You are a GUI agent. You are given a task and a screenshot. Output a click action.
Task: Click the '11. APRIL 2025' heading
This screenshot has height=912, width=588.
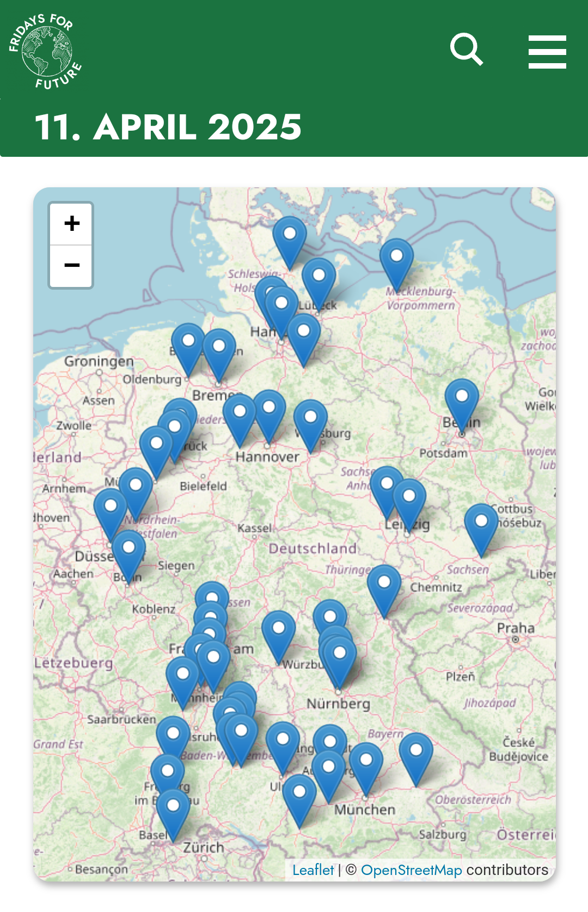168,127
